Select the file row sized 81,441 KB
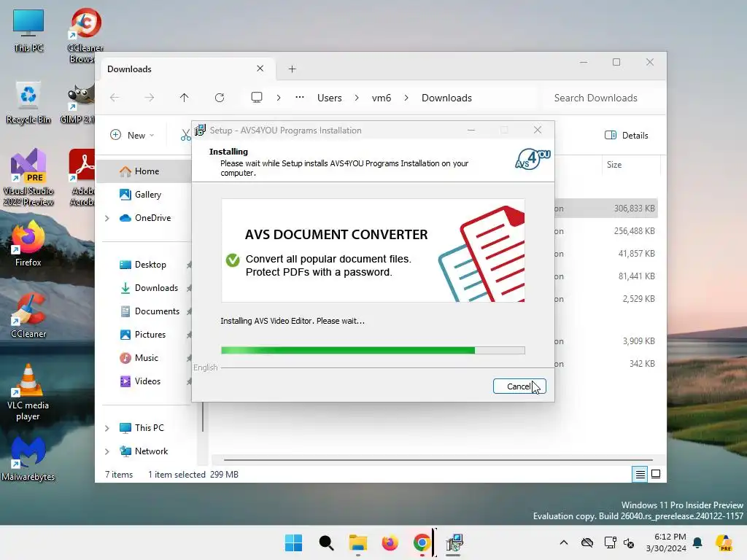Image resolution: width=747 pixels, height=560 pixels. pyautogui.click(x=606, y=276)
